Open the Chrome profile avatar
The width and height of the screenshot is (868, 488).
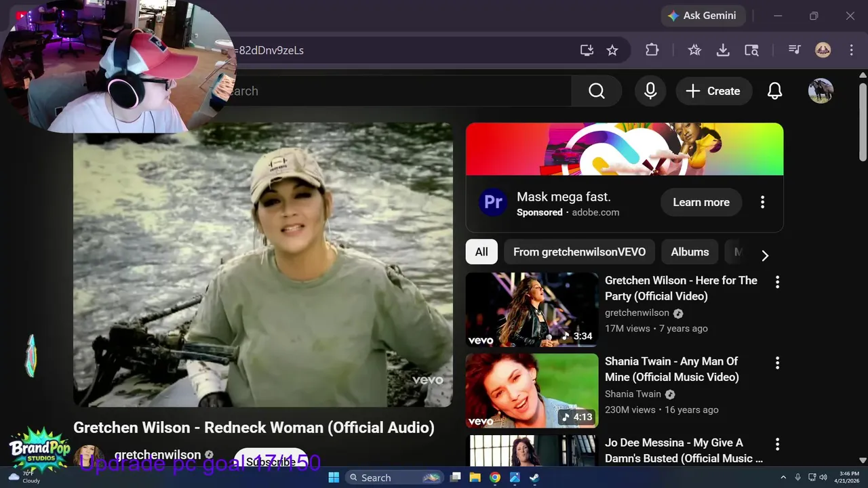(x=823, y=50)
